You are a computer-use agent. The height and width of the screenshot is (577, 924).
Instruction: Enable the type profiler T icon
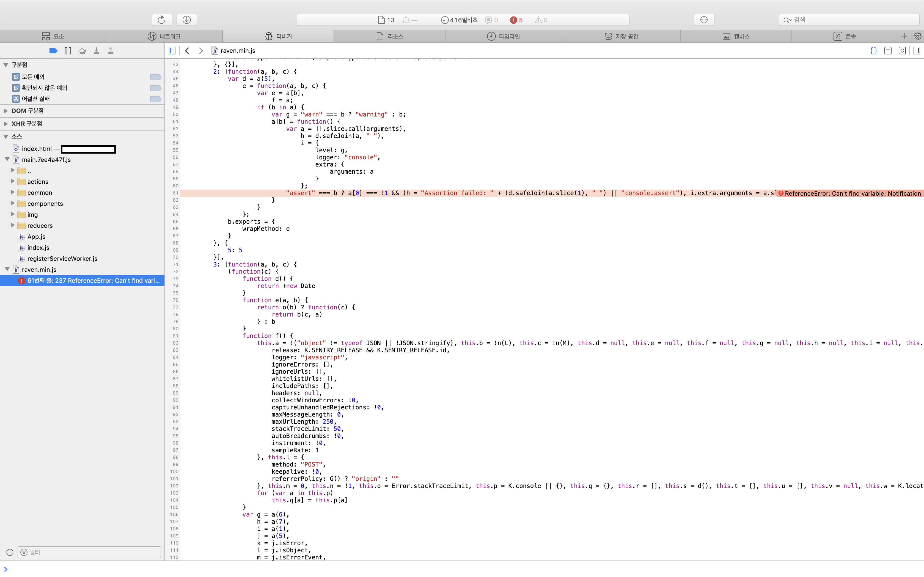[888, 50]
